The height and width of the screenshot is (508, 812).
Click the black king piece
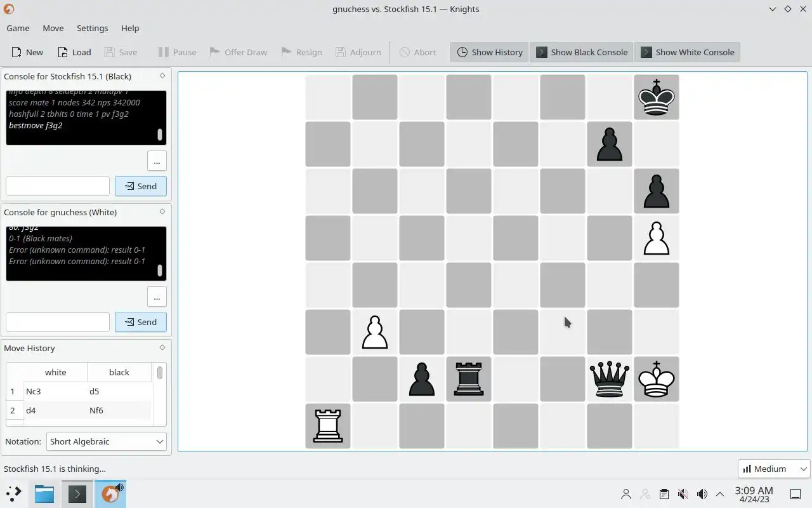pyautogui.click(x=657, y=97)
